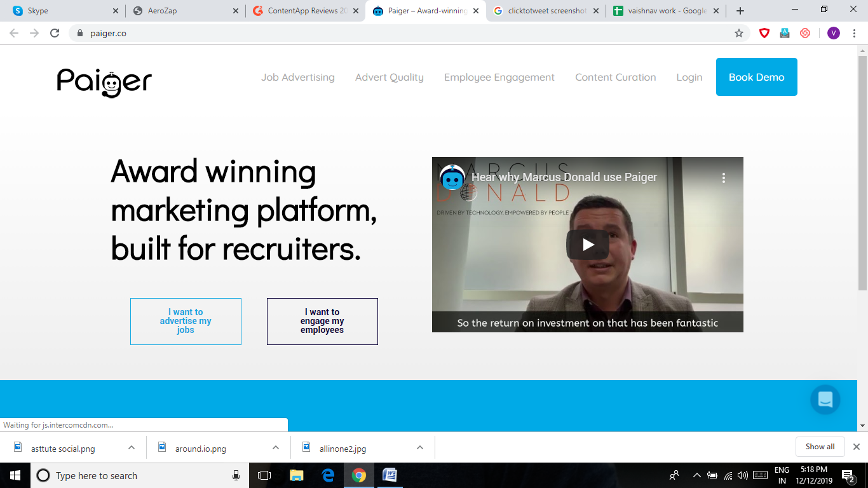View site information lock icon
The width and height of the screenshot is (868, 488).
tap(79, 33)
